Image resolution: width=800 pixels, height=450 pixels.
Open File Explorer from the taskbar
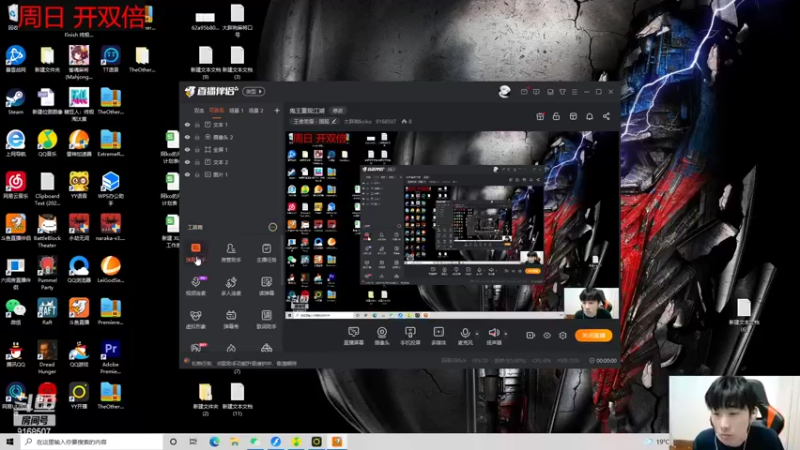[235, 442]
